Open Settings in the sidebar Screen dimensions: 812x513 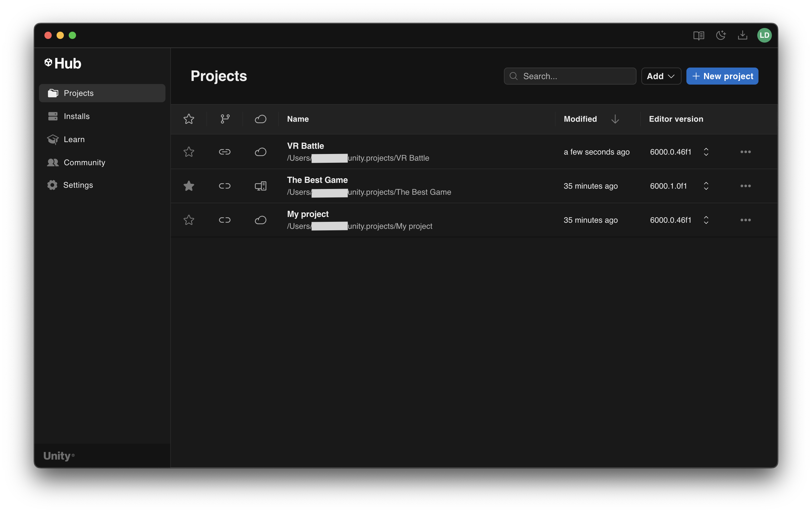coord(102,185)
